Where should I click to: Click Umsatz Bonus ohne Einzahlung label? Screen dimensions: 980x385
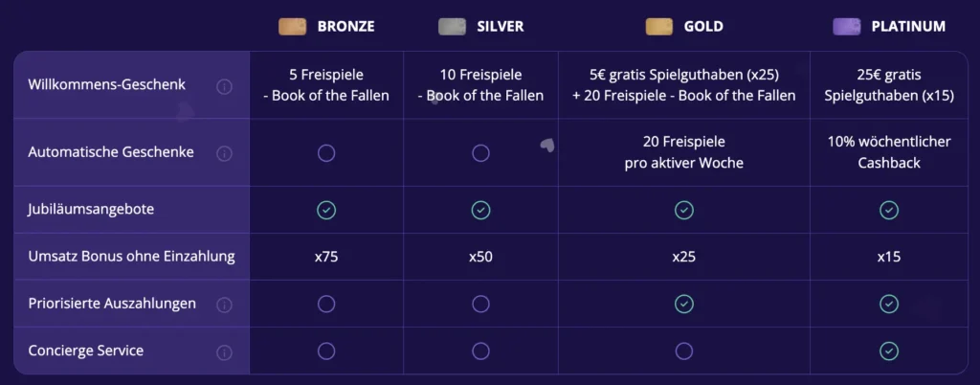[131, 257]
